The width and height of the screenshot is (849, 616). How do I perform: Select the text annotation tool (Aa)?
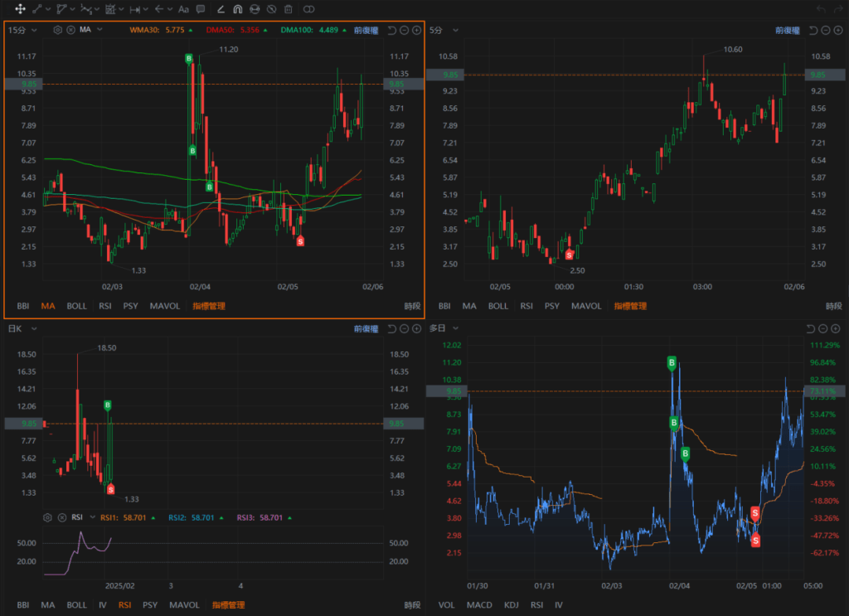coord(184,9)
